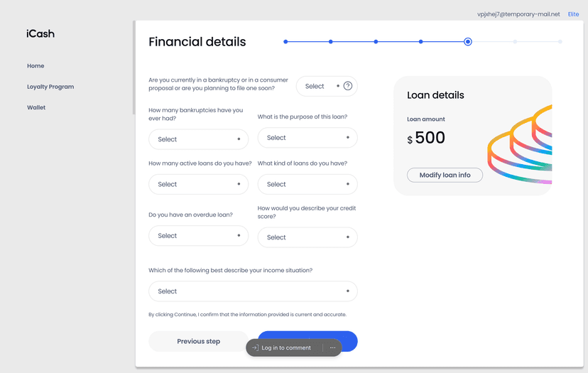Image resolution: width=588 pixels, height=373 pixels.
Task: Click the current step indicator circle
Action: pyautogui.click(x=467, y=42)
